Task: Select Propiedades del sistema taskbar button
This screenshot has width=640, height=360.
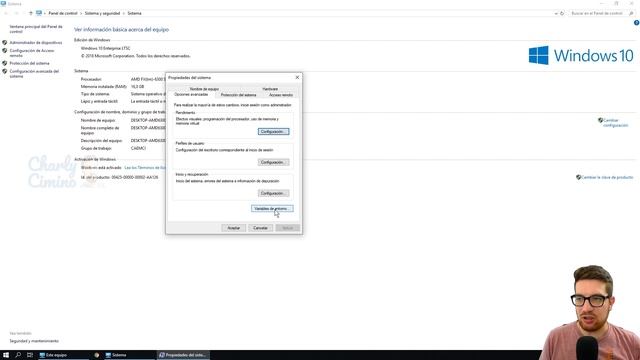Action: click(183, 355)
